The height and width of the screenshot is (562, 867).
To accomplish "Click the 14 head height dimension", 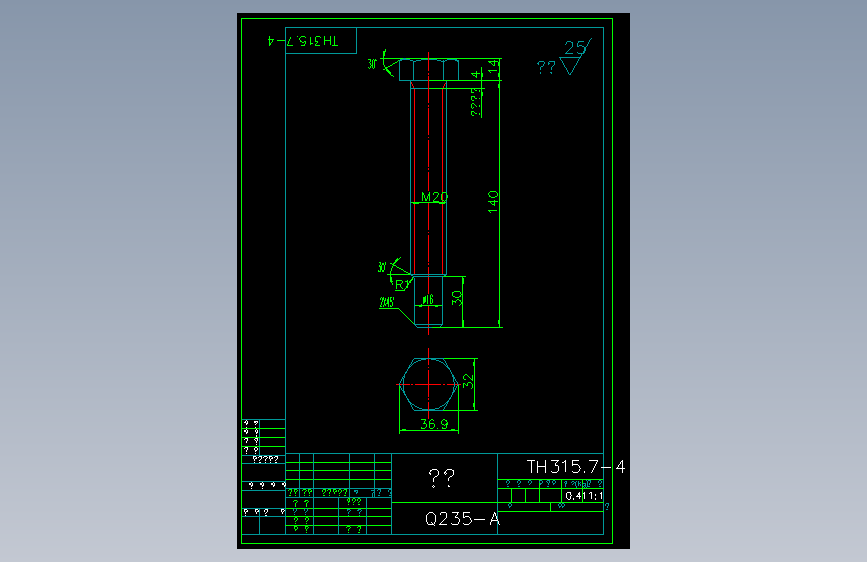I will point(493,67).
